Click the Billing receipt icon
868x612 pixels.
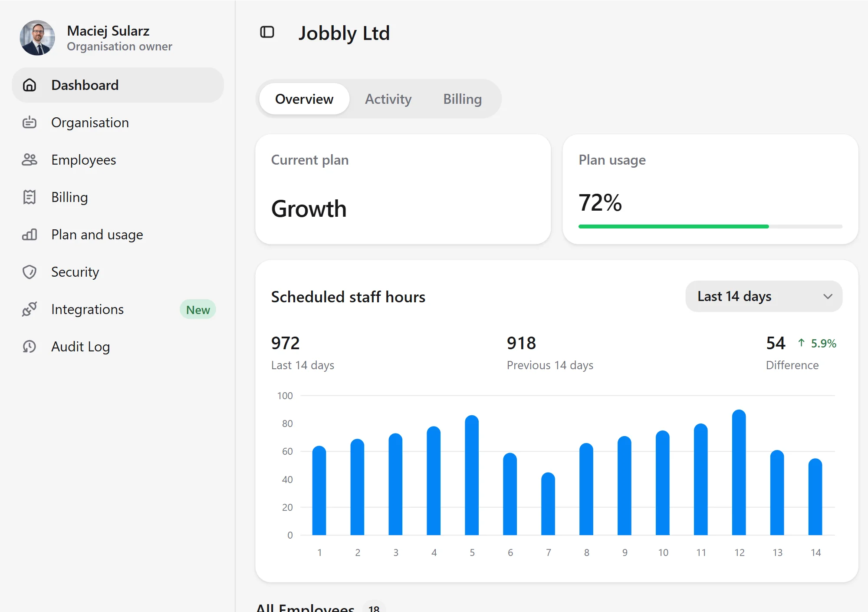(x=30, y=197)
